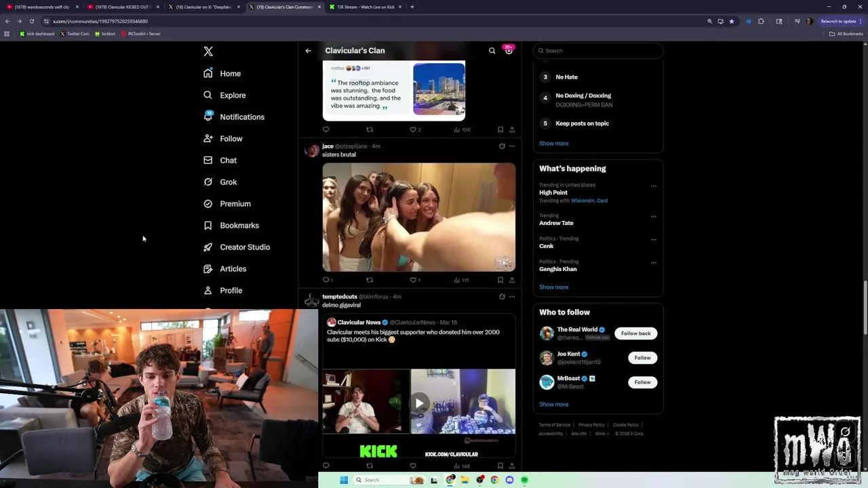The height and width of the screenshot is (488, 868).
Task: Follow MrBeast
Action: 642,382
